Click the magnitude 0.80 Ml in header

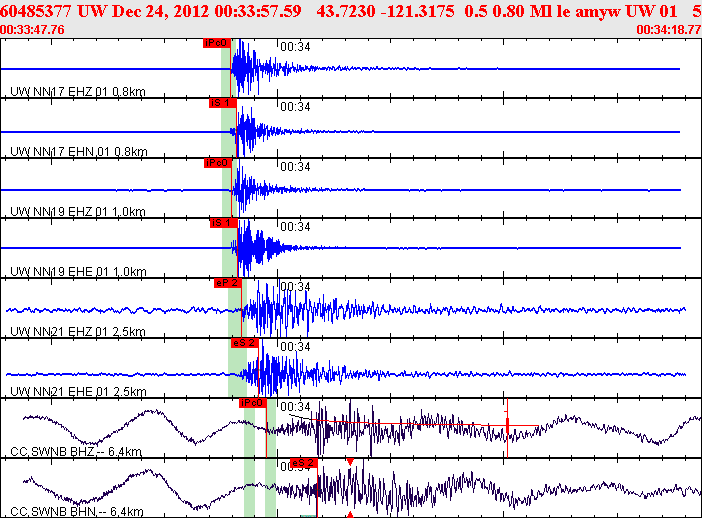(x=522, y=11)
